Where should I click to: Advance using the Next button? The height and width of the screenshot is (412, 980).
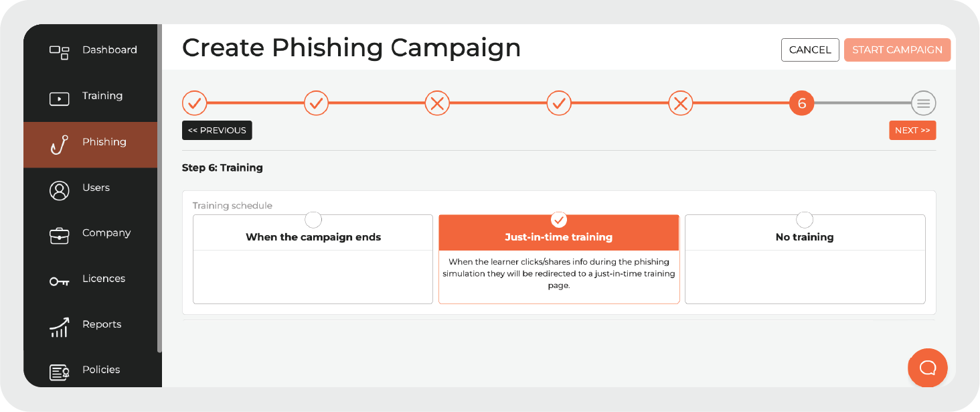912,130
